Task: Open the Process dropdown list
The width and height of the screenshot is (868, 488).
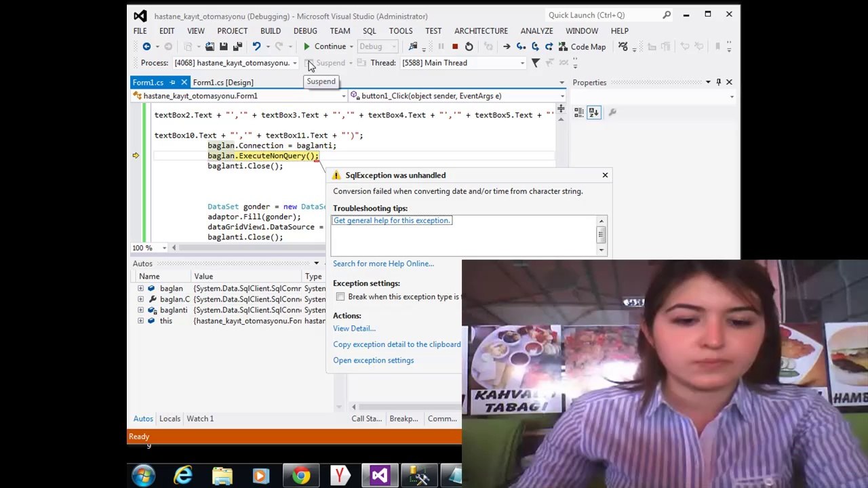Action: pos(294,63)
